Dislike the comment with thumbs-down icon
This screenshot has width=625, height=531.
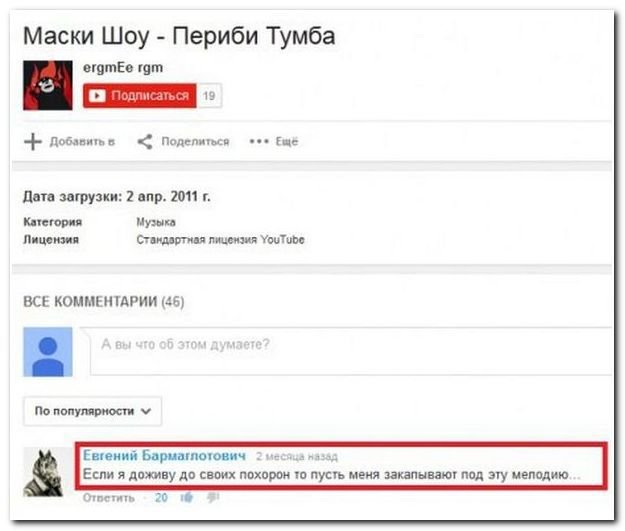tap(213, 497)
